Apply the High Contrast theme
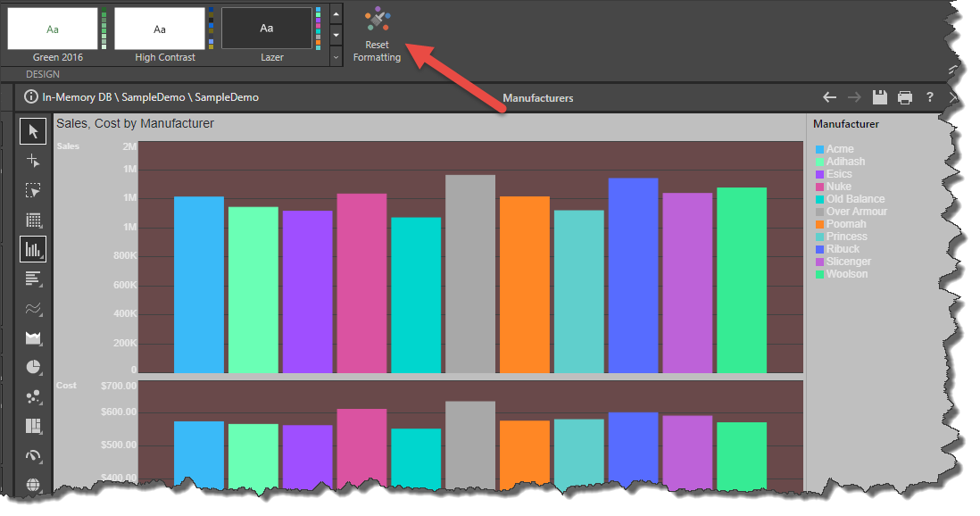The width and height of the screenshot is (980, 516). (159, 29)
